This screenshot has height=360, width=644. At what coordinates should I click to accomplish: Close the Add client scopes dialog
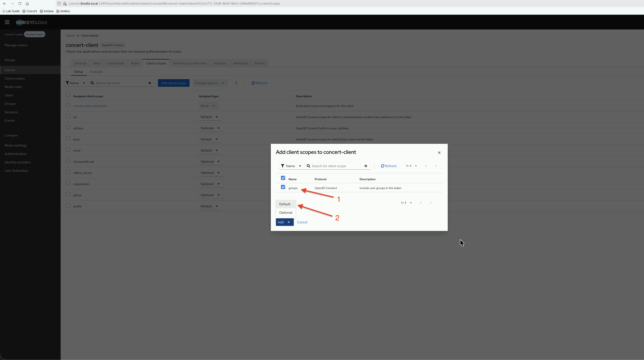(439, 152)
